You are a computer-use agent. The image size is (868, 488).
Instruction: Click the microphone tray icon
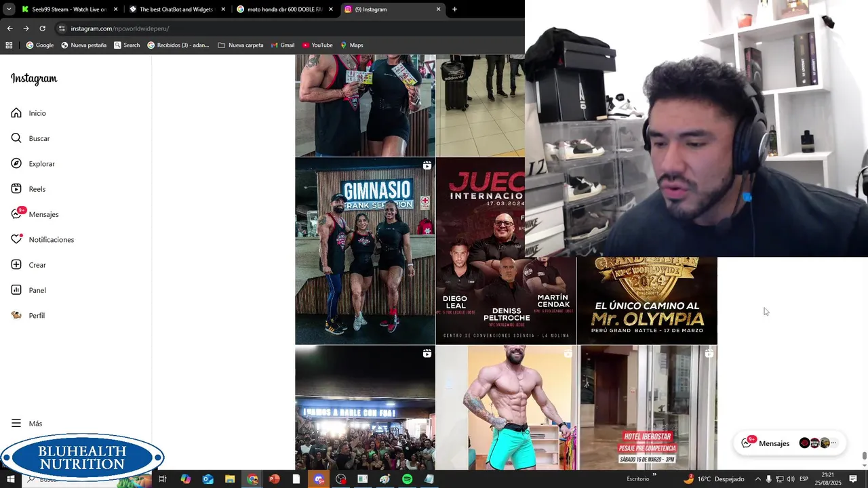click(769, 479)
